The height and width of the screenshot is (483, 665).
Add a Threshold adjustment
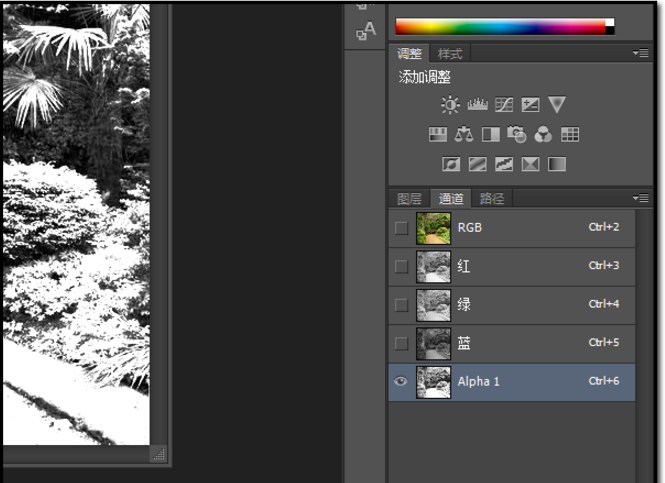click(504, 163)
